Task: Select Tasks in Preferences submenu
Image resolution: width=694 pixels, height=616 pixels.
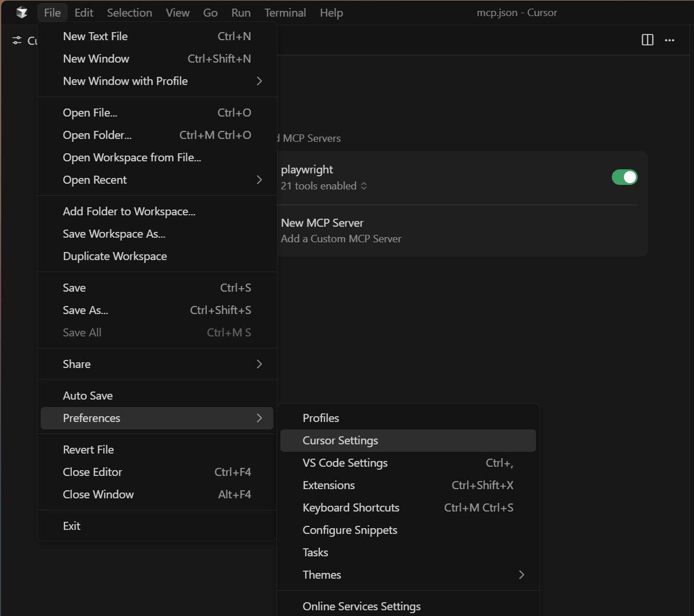Action: [x=408, y=552]
